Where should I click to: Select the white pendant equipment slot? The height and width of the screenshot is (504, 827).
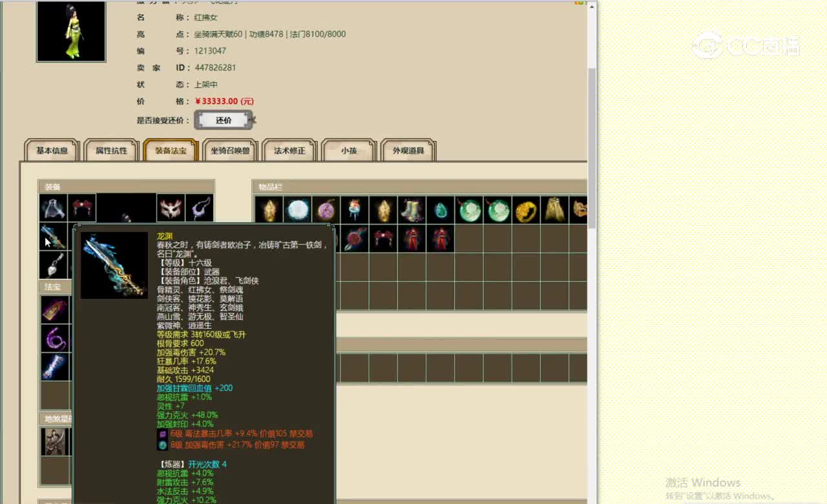click(x=54, y=265)
